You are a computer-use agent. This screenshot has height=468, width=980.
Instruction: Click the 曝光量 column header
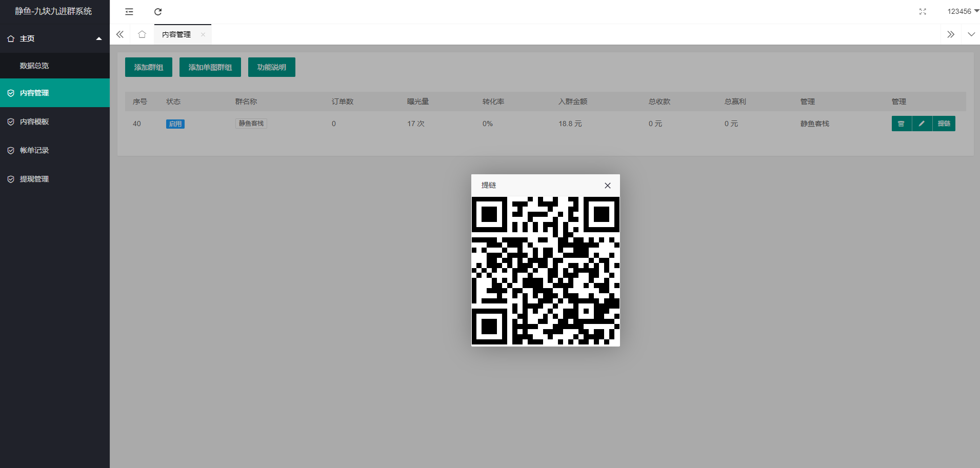tap(418, 101)
